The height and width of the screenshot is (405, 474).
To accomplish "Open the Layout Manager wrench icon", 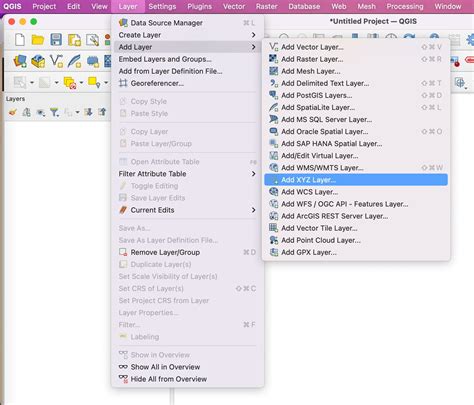I will pos(92,40).
